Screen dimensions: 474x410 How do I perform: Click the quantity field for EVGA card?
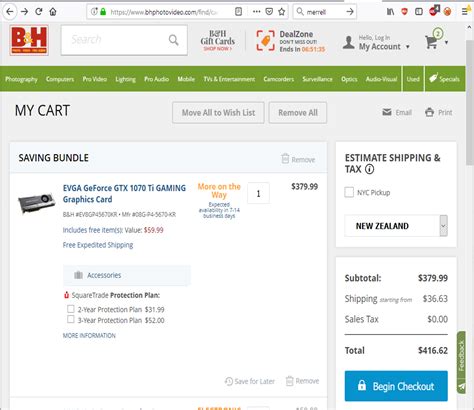258,193
